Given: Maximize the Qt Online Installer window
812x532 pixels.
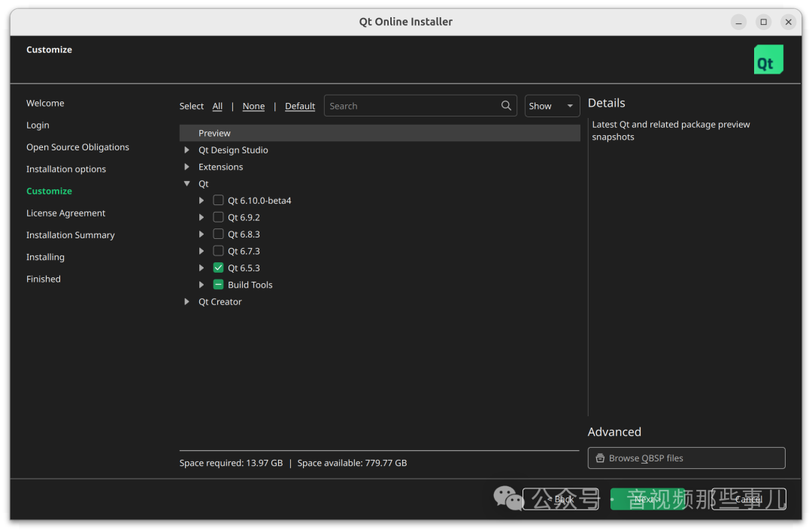Looking at the screenshot, I should coord(763,22).
